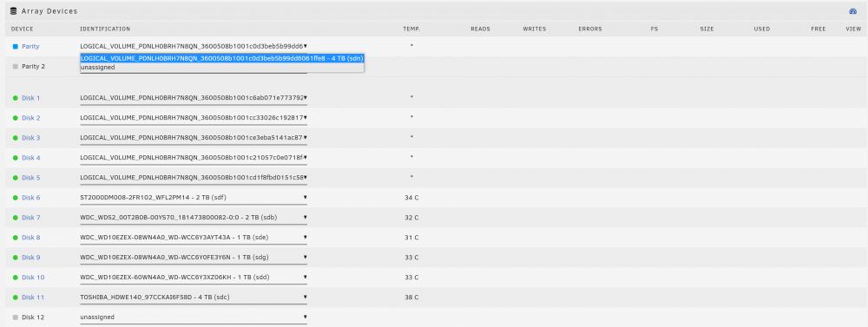This screenshot has width=868, height=327.
Task: Open the WDC_WDS200T2B0B Disk 7 dropdown
Action: pyautogui.click(x=194, y=218)
